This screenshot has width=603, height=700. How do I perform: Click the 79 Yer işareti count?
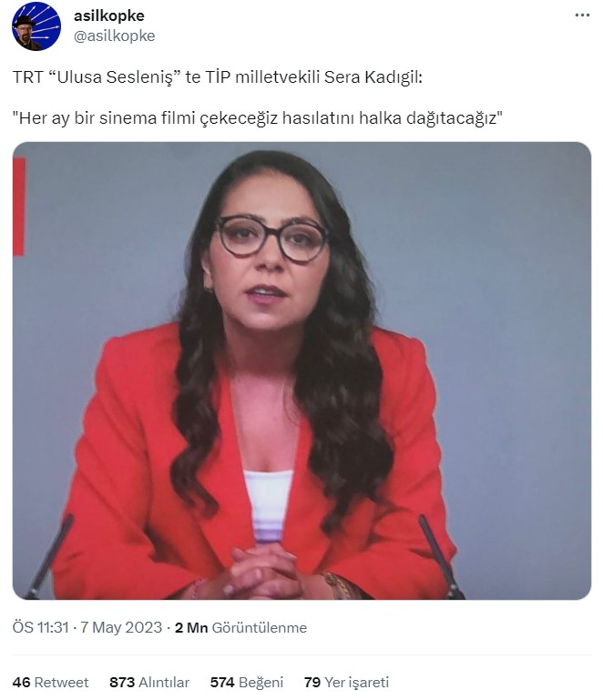346,682
